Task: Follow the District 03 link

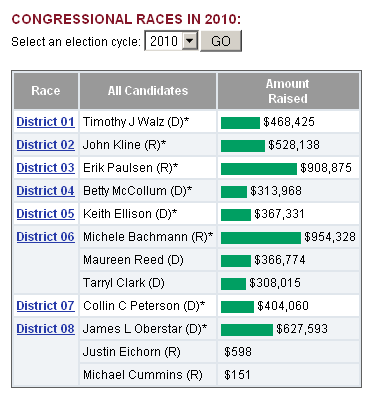Action: click(x=46, y=168)
